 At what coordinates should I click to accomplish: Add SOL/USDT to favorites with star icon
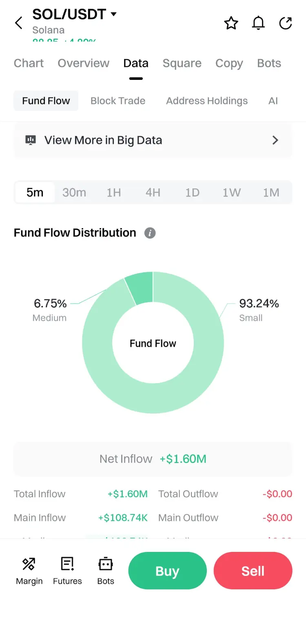pyautogui.click(x=231, y=23)
